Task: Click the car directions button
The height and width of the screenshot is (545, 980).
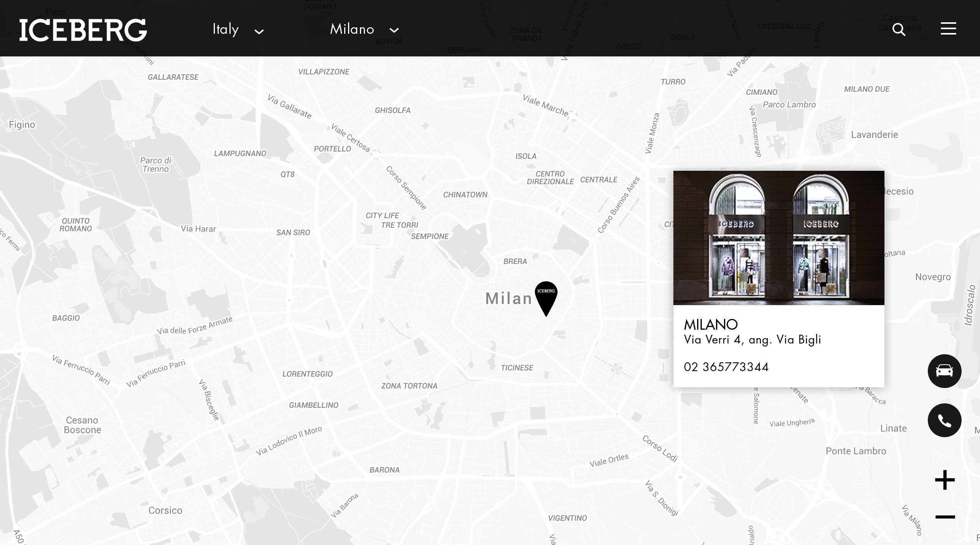Action: tap(944, 371)
